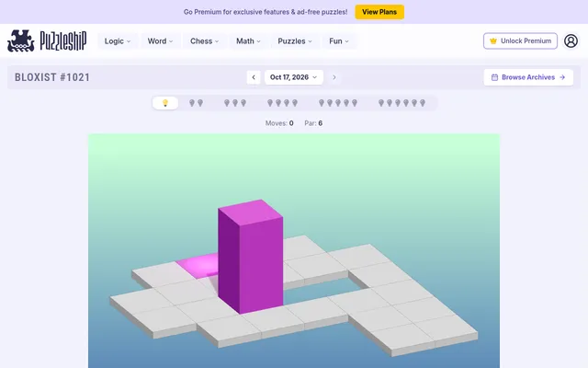Image resolution: width=588 pixels, height=368 pixels.
Task: Open the Oct 17, 2026 date picker
Action: tap(294, 77)
